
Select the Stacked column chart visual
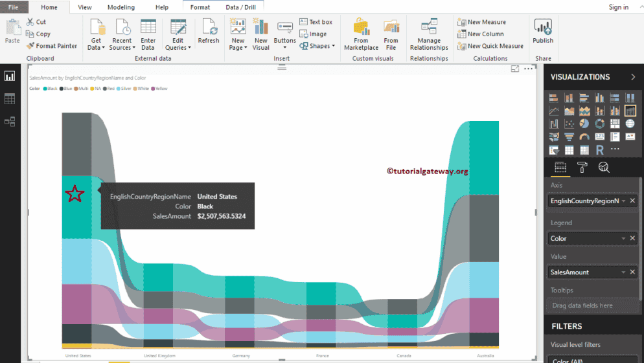(569, 98)
